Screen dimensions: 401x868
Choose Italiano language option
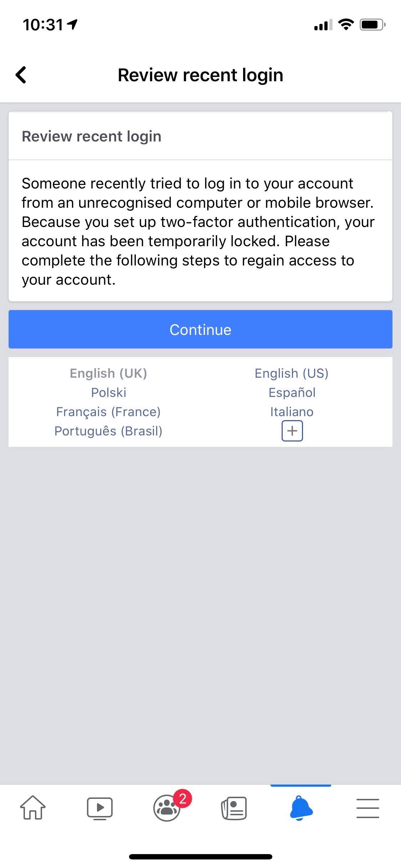pos(292,412)
